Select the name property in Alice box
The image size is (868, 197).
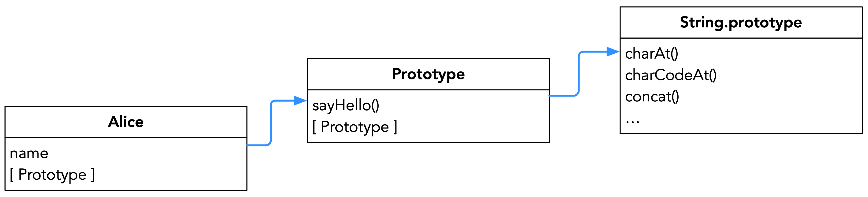click(x=29, y=153)
